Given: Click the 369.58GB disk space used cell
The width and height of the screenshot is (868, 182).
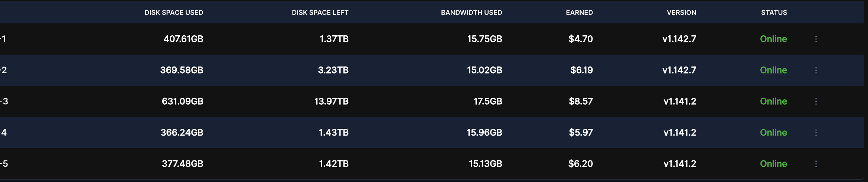Looking at the screenshot, I should (182, 70).
